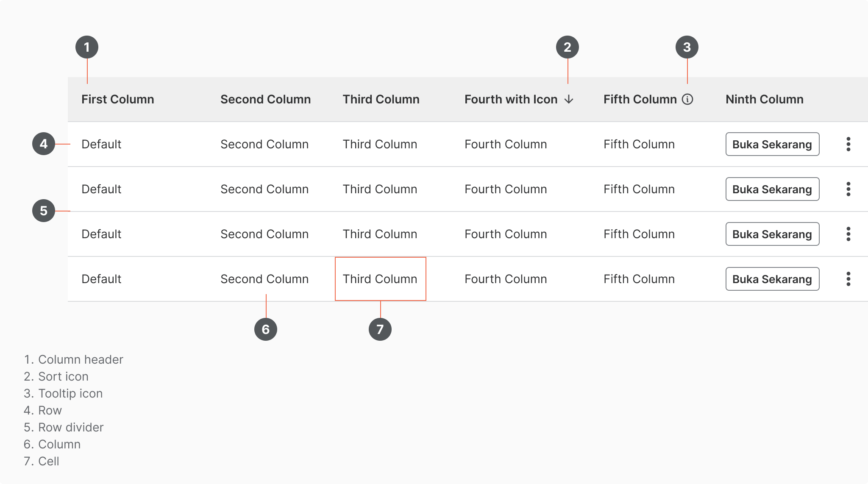Open the three-dot menu in the second row

pos(848,189)
